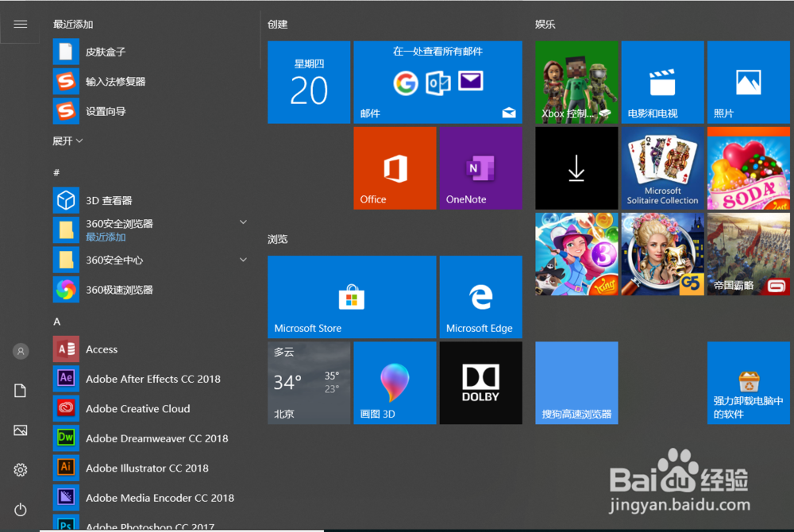
Task: Open the 强力卸载电脑中的软件 tile
Action: tap(749, 383)
